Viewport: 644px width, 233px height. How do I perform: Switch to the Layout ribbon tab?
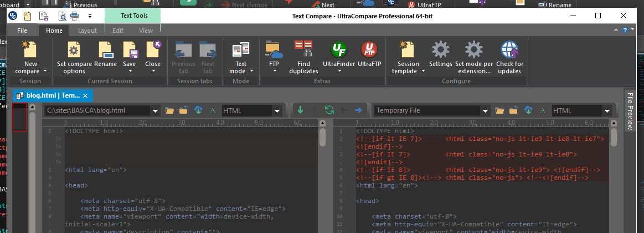[87, 31]
